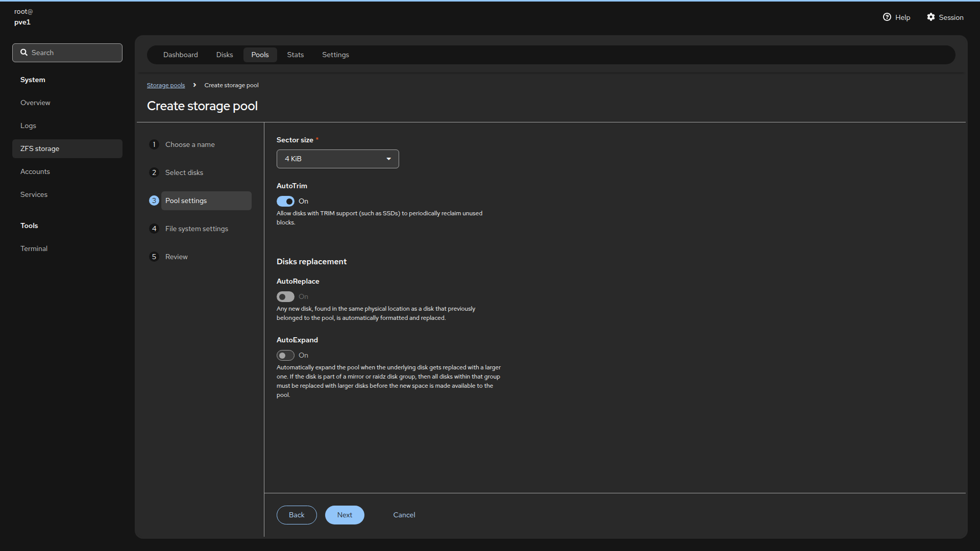The height and width of the screenshot is (551, 980).
Task: Click the Sector size dropdown arrow
Action: click(x=389, y=159)
